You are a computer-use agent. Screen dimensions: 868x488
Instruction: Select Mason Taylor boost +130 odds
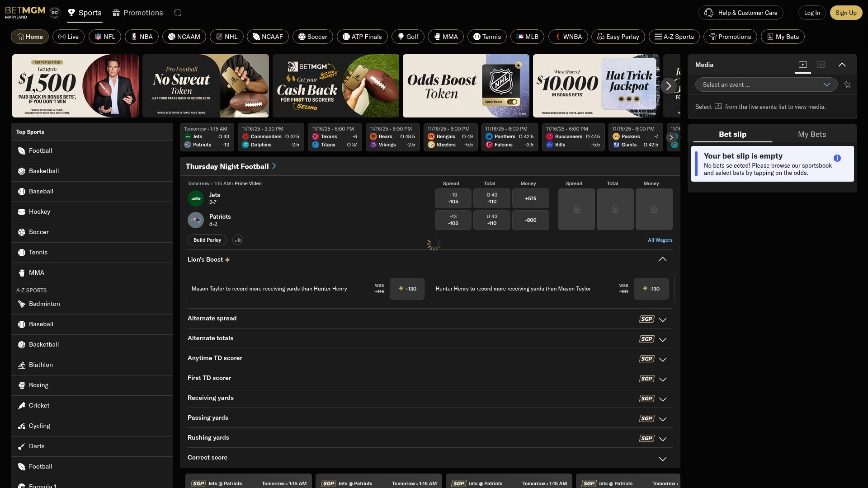[407, 289]
